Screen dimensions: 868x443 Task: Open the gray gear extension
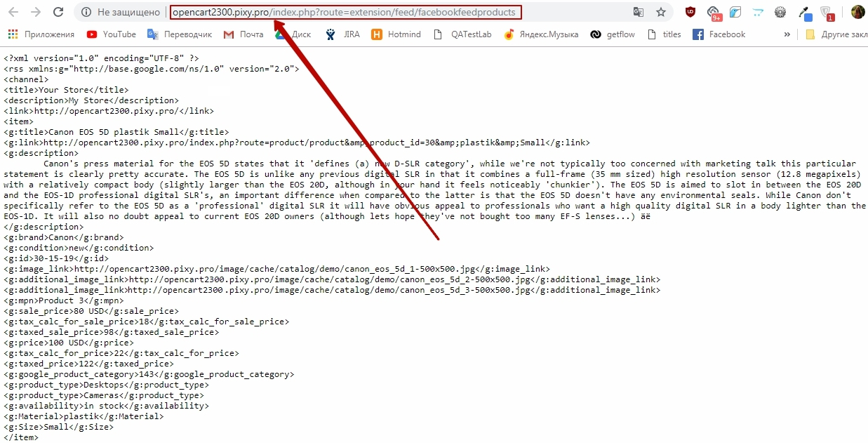tap(780, 12)
